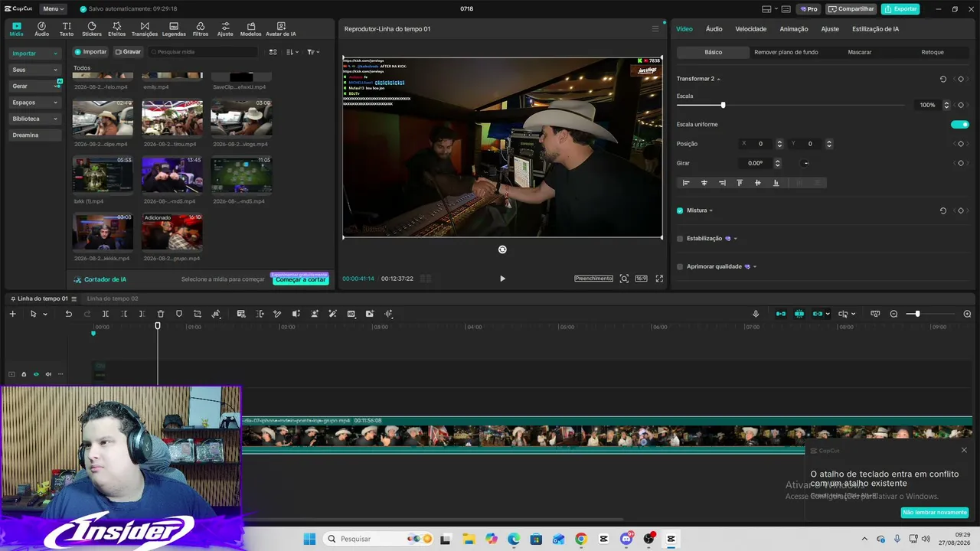Switch to the Velocidade tab
Screen dimensions: 980x551
(x=750, y=29)
